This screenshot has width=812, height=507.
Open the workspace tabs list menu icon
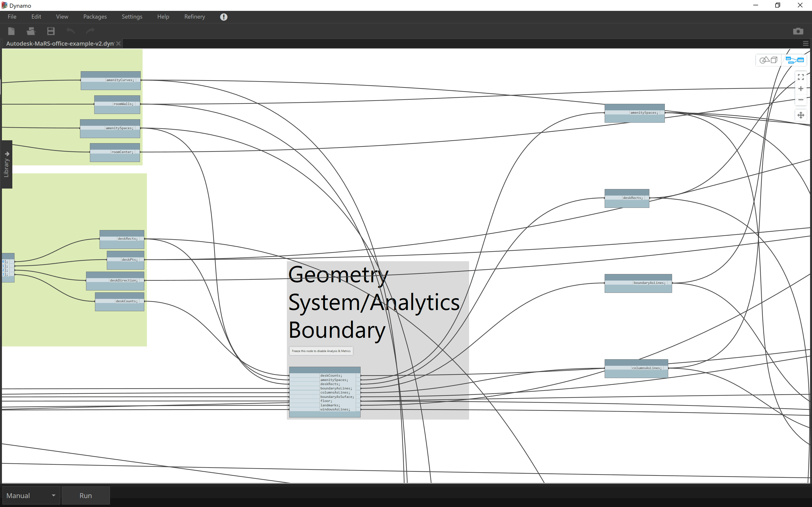tap(805, 44)
